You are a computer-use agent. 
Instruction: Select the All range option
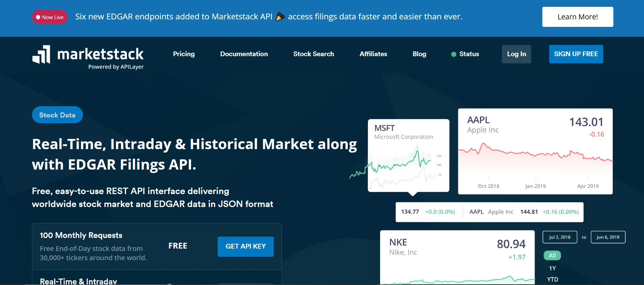tap(552, 255)
